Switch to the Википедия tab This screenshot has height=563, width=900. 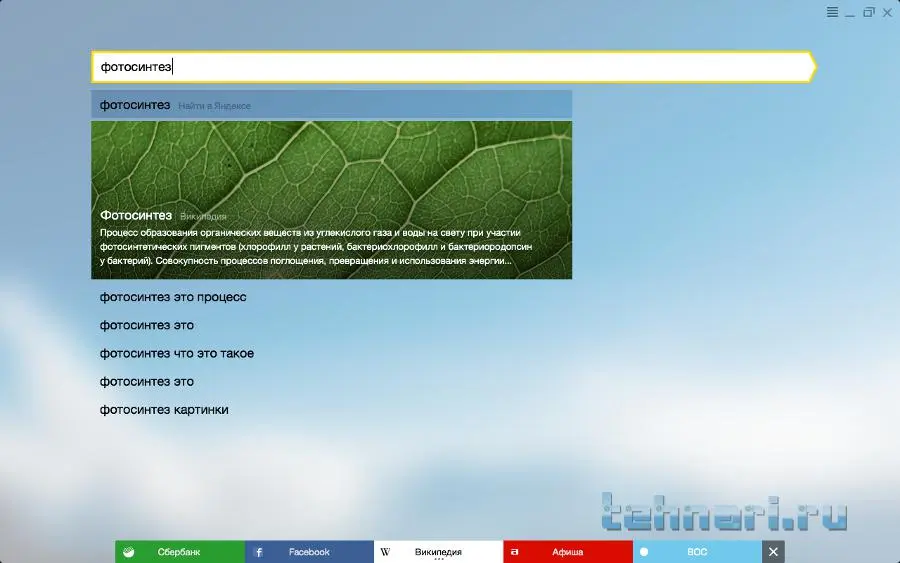click(439, 552)
